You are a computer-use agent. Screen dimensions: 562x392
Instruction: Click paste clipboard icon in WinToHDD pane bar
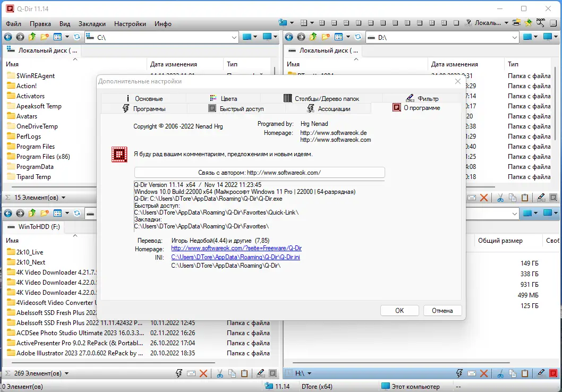[x=244, y=373]
